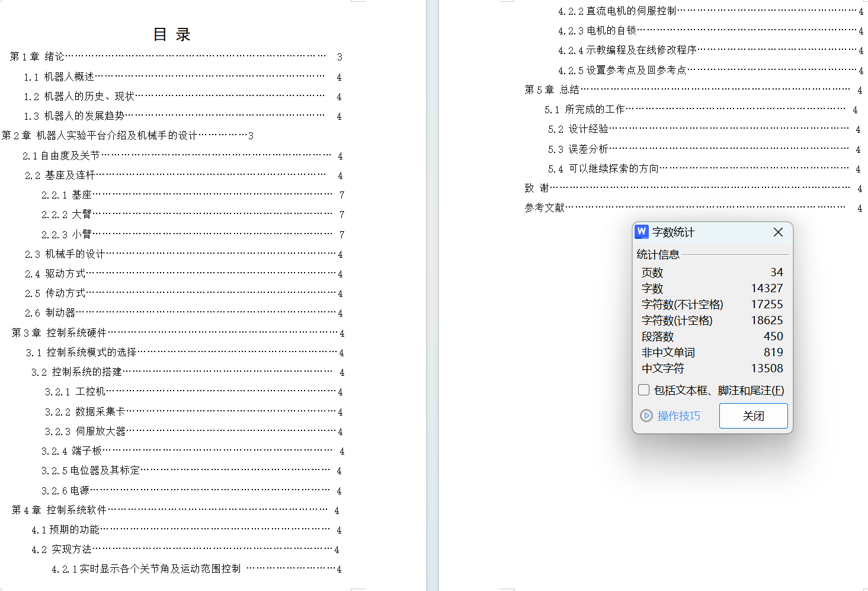Click the TOC entry 1.1 机器人概述
This screenshot has height=591, width=868.
[x=182, y=77]
